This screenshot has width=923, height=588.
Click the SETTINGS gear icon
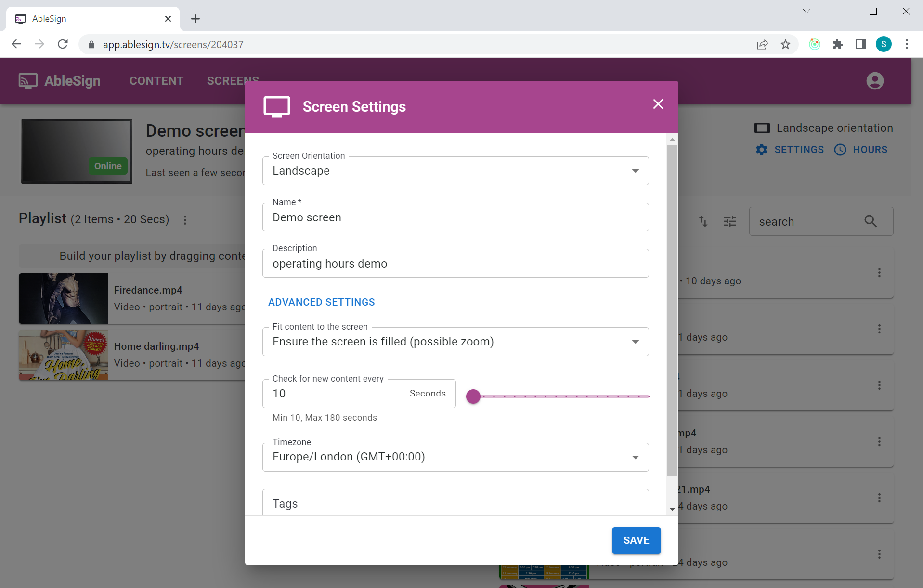(x=761, y=150)
